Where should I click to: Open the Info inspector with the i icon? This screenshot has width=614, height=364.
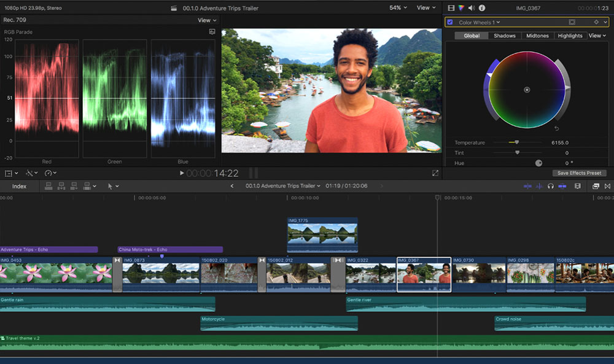tap(482, 7)
